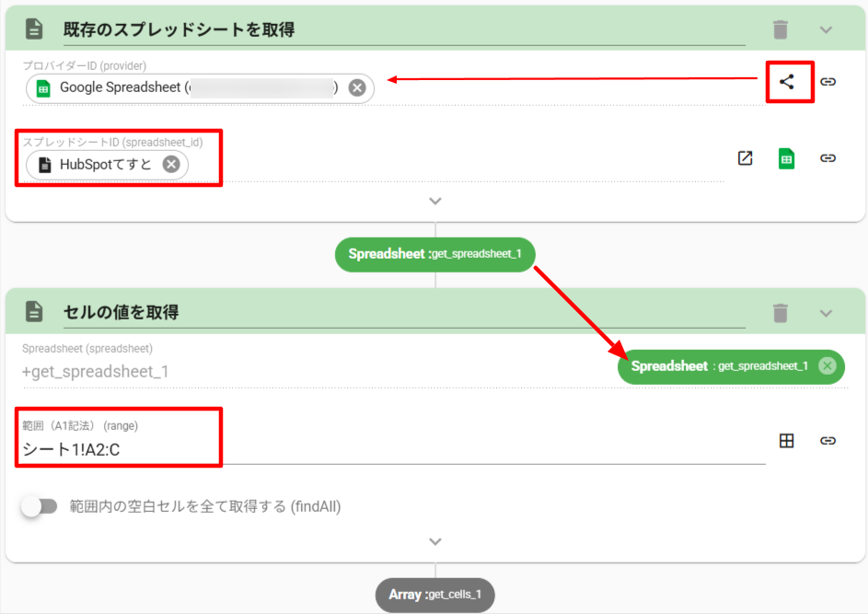Toggle the findAll blank cells switch

[x=40, y=506]
